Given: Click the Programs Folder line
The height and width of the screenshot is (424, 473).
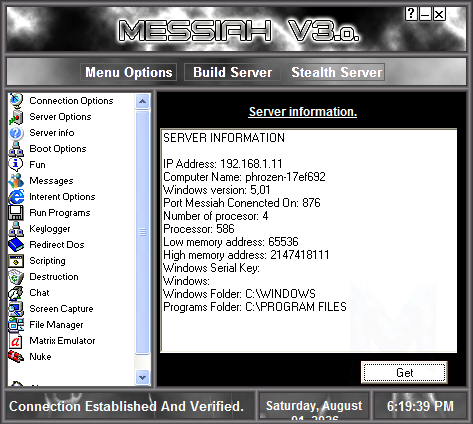Looking at the screenshot, I should 255,307.
